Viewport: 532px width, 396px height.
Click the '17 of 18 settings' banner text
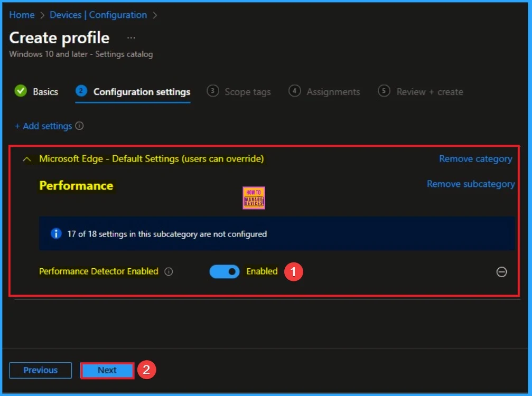pyautogui.click(x=167, y=234)
